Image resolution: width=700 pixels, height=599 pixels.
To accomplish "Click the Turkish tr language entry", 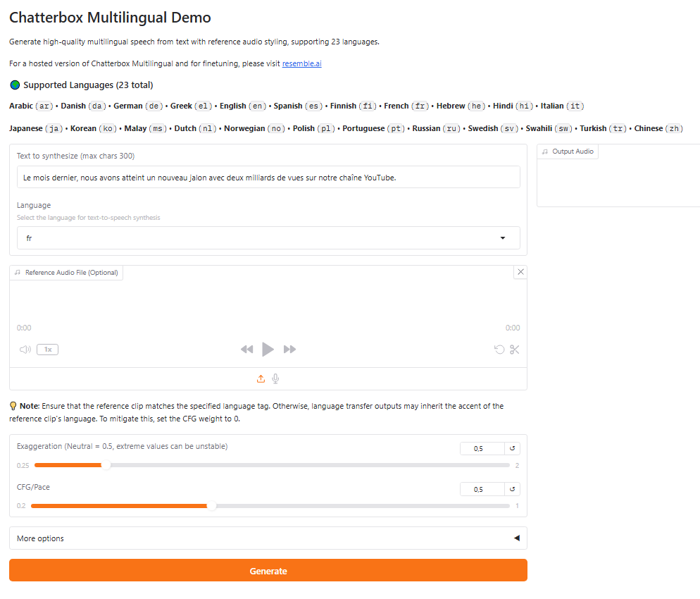I will [603, 129].
